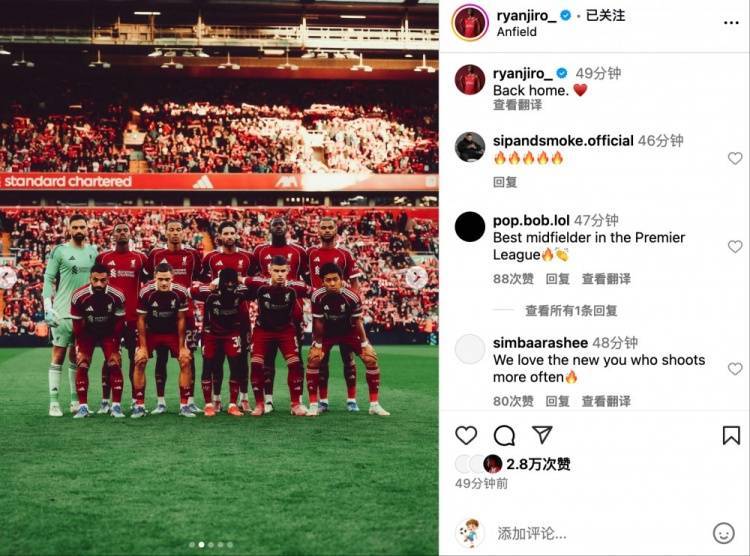View the 2.8万次赞 likes list
Image resolution: width=750 pixels, height=556 pixels.
(538, 464)
